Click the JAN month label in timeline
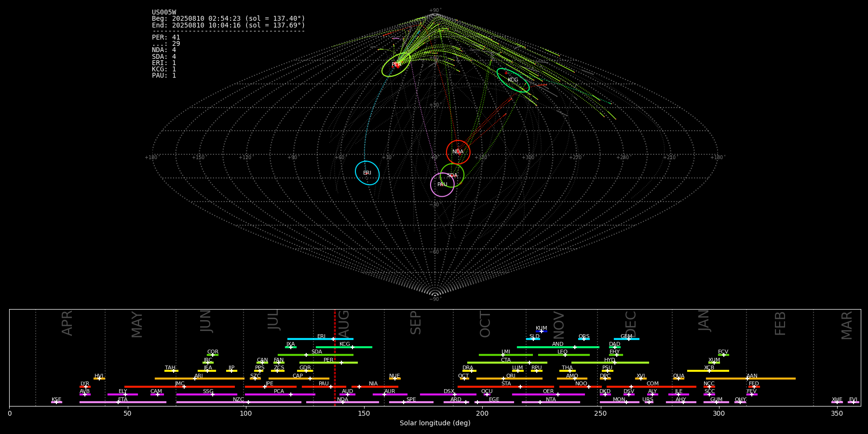Viewport: 868px width, 434px height. point(704,321)
